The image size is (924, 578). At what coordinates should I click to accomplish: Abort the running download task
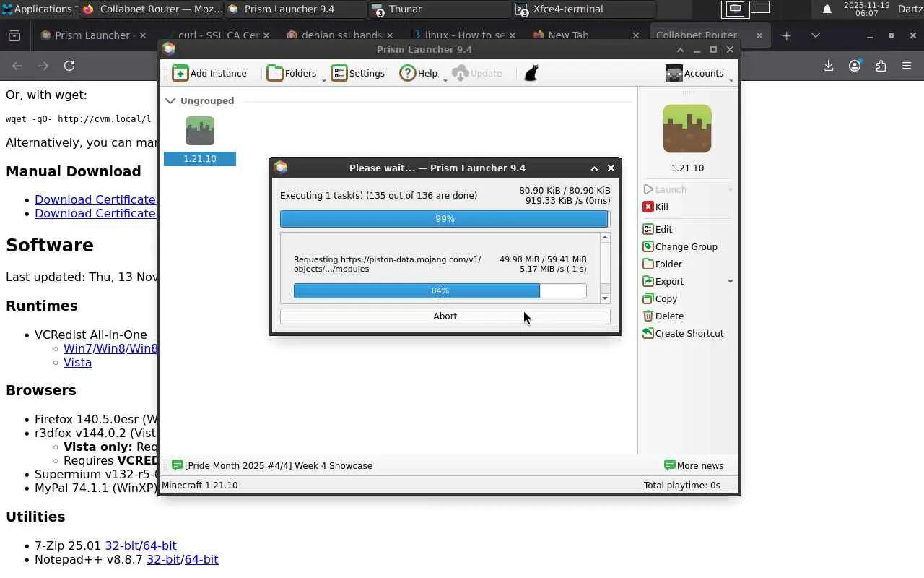coord(445,316)
